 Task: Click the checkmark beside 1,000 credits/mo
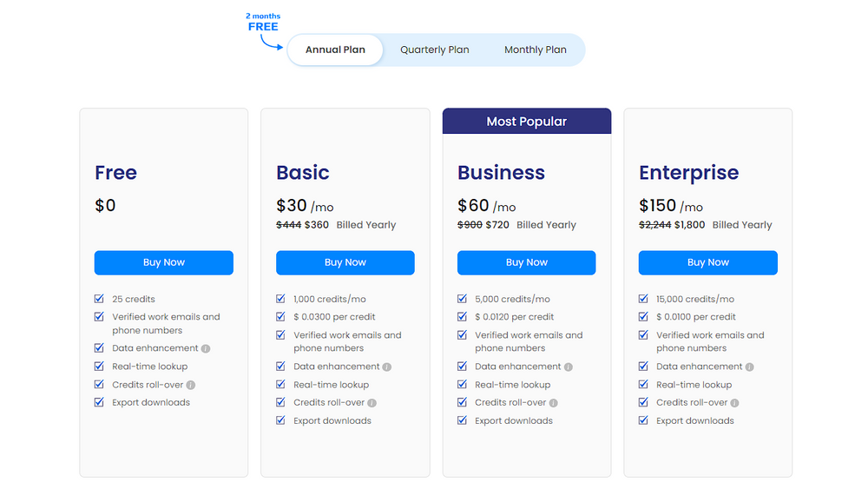pos(280,299)
